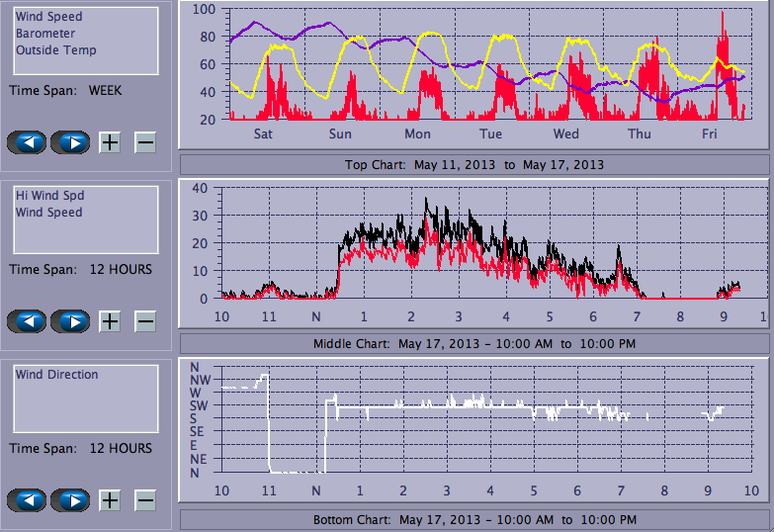Select Wind Speed in the top chart list

[49, 17]
